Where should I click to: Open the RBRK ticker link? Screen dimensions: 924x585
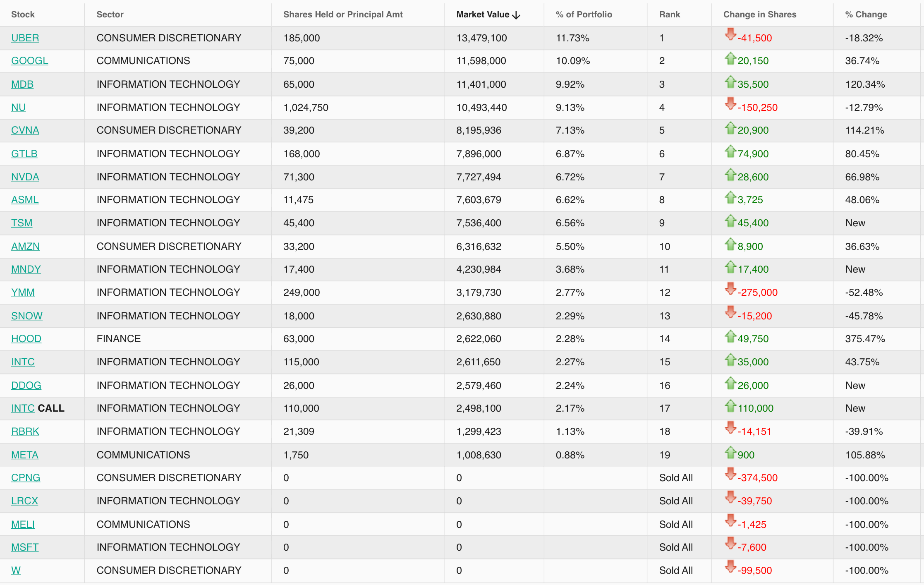coord(25,432)
